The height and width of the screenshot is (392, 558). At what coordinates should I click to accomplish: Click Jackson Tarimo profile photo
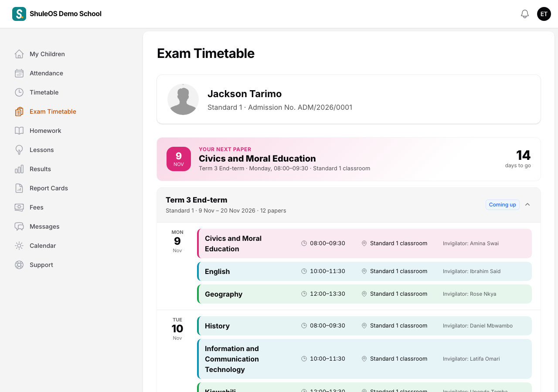pos(183,99)
